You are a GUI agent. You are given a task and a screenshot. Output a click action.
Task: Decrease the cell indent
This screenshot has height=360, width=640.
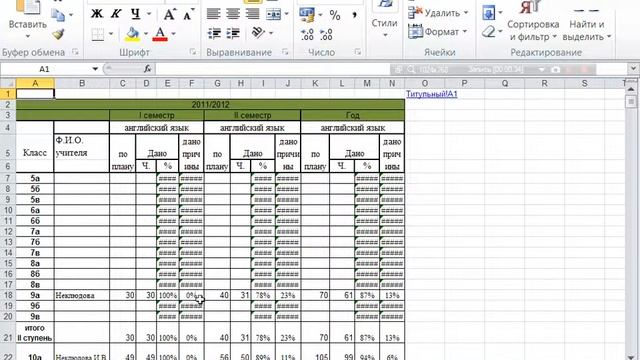(214, 33)
